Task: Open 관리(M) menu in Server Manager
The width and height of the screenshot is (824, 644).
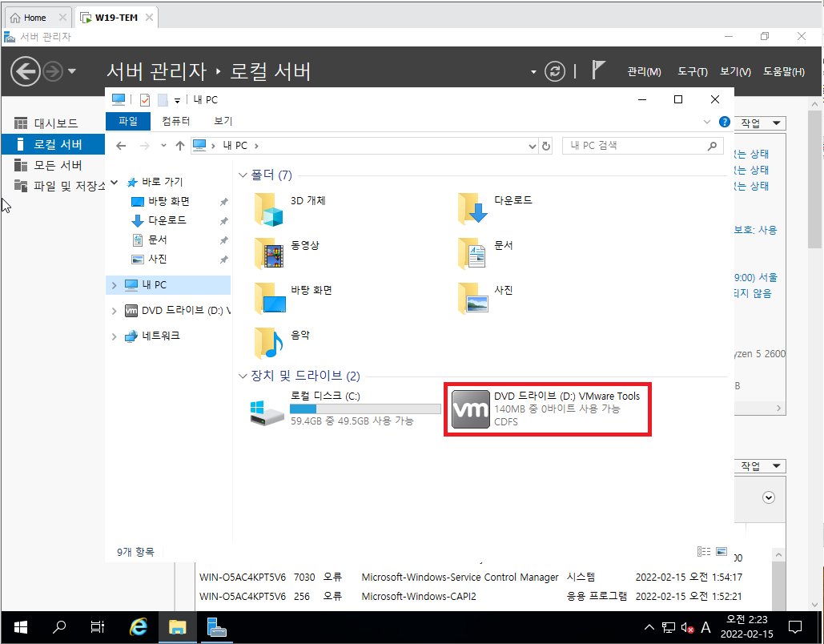Action: click(x=644, y=71)
